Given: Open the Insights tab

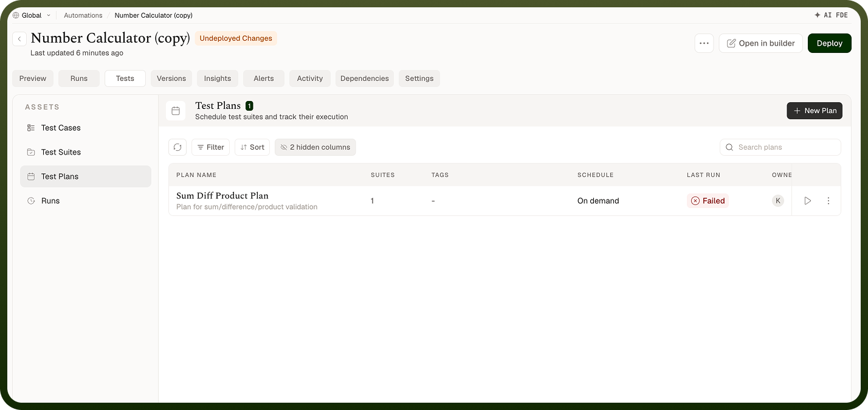Looking at the screenshot, I should 218,78.
